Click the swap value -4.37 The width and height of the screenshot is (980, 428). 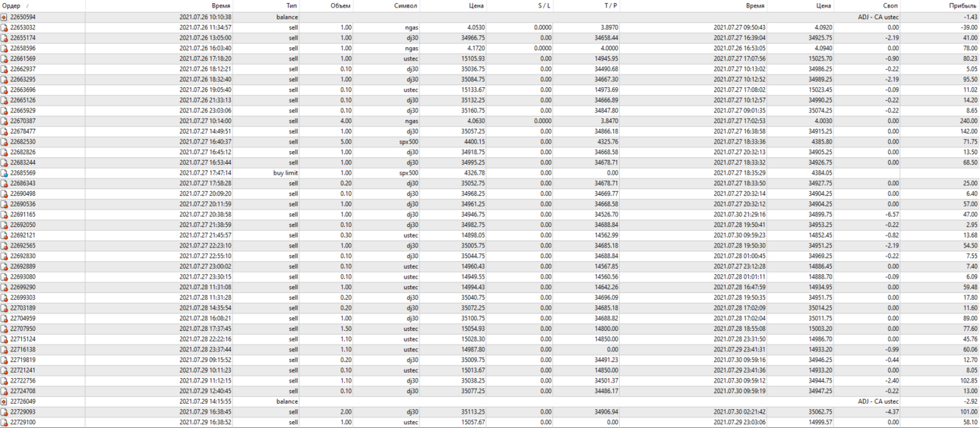(892, 412)
